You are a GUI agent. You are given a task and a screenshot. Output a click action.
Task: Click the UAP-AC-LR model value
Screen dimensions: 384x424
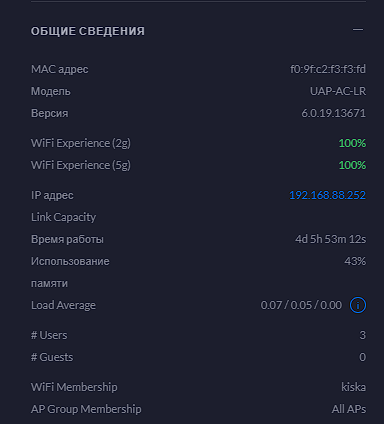click(x=338, y=91)
